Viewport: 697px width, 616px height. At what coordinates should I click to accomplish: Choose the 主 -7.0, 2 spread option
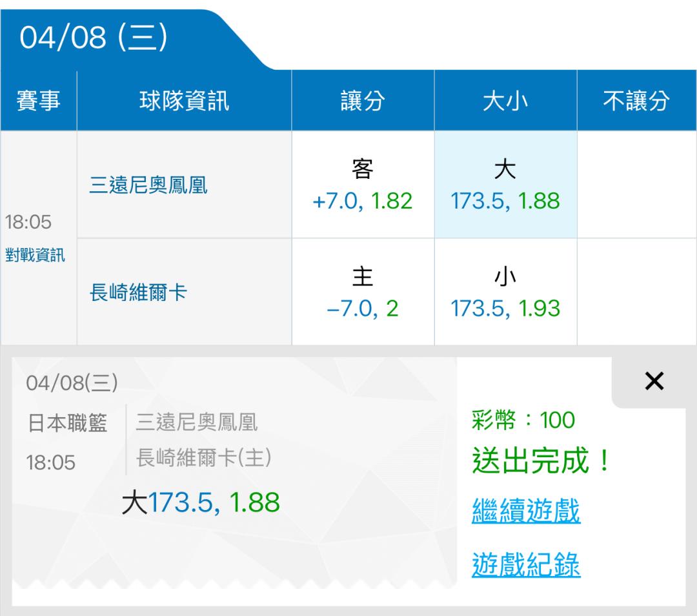pyautogui.click(x=362, y=293)
